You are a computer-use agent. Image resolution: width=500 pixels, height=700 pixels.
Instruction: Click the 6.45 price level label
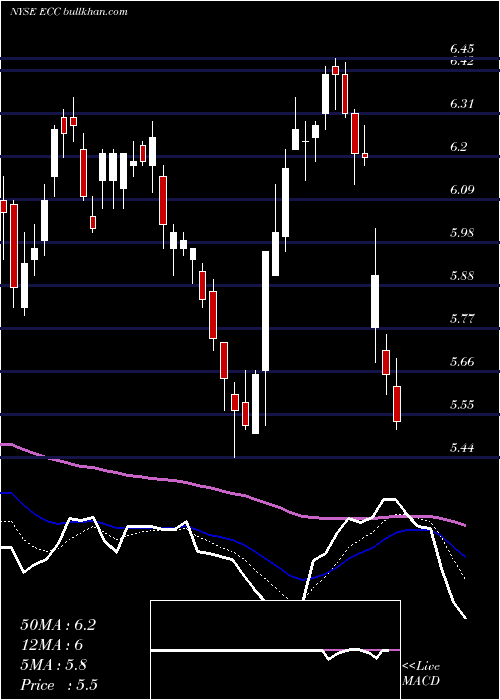pos(462,48)
